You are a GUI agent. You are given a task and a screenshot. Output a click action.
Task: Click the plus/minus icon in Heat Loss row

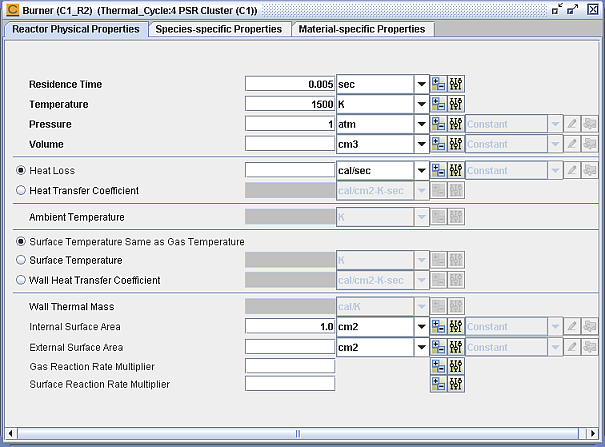pyautogui.click(x=439, y=171)
